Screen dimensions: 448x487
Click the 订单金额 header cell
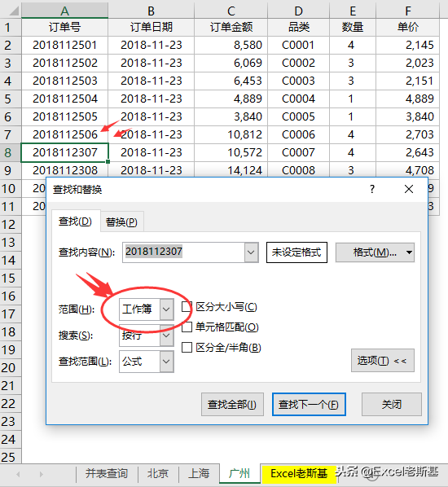point(231,28)
